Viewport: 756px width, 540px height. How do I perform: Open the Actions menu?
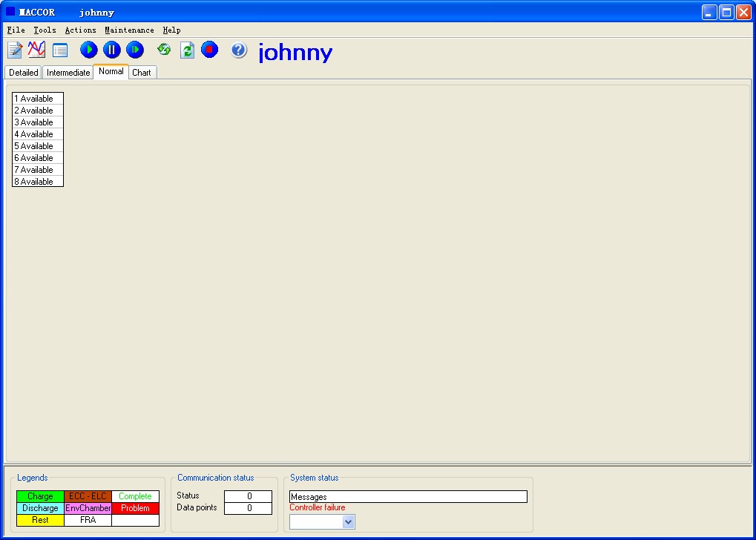click(80, 30)
